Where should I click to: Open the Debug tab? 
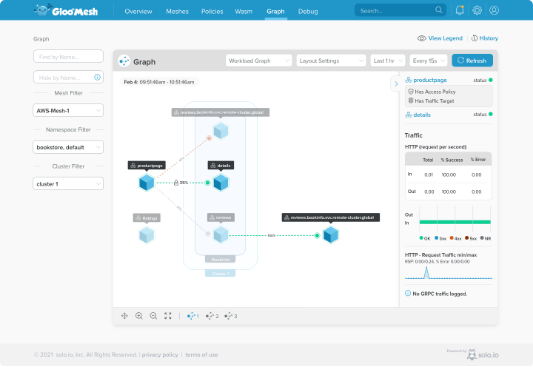tap(308, 11)
